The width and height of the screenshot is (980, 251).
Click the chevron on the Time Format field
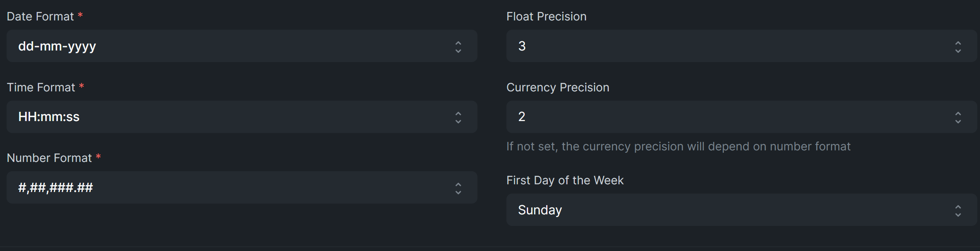coord(458,117)
